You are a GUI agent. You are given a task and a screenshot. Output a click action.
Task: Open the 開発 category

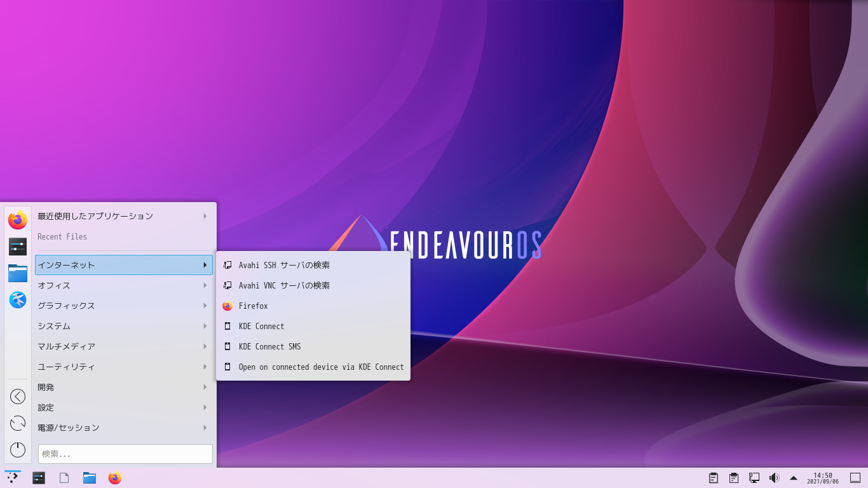click(124, 387)
